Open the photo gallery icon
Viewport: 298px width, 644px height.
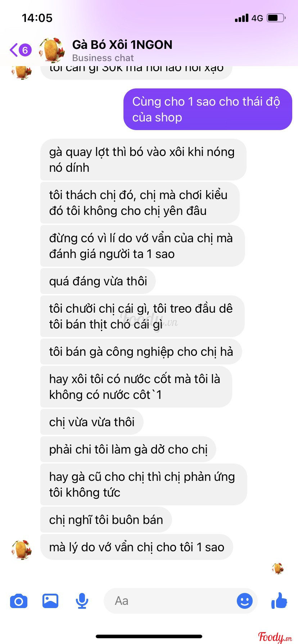(50, 601)
